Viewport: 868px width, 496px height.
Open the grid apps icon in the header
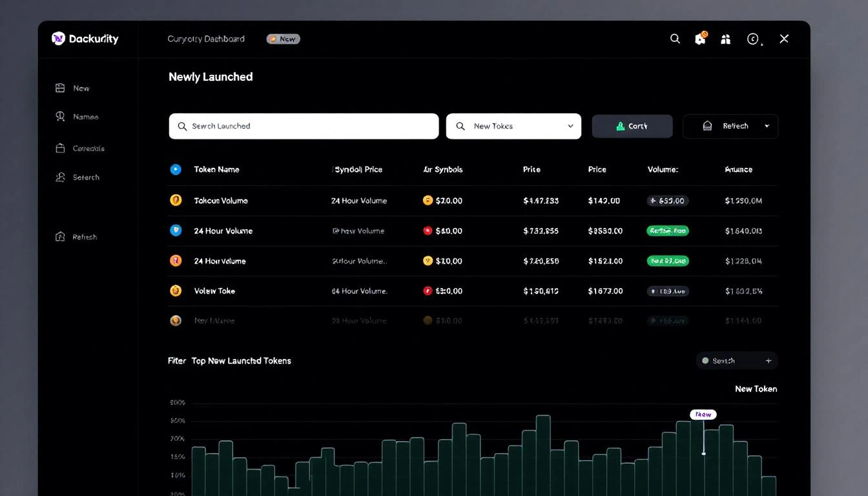[x=725, y=39]
